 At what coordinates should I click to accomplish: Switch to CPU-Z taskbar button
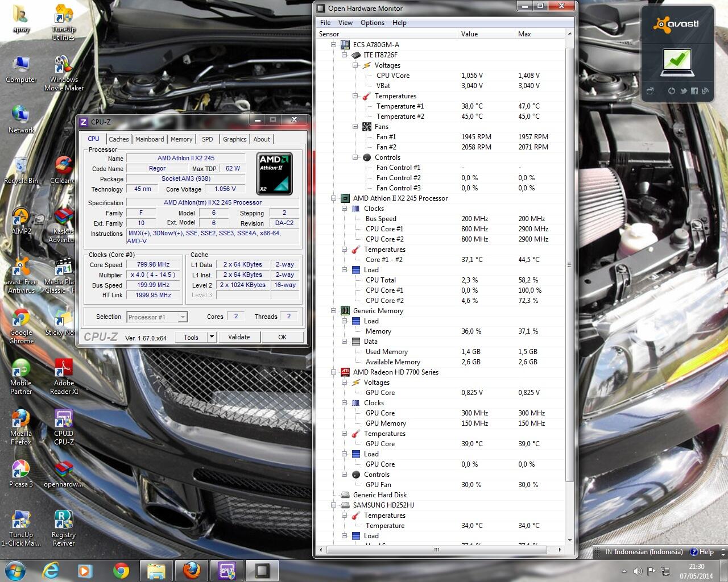point(227,570)
